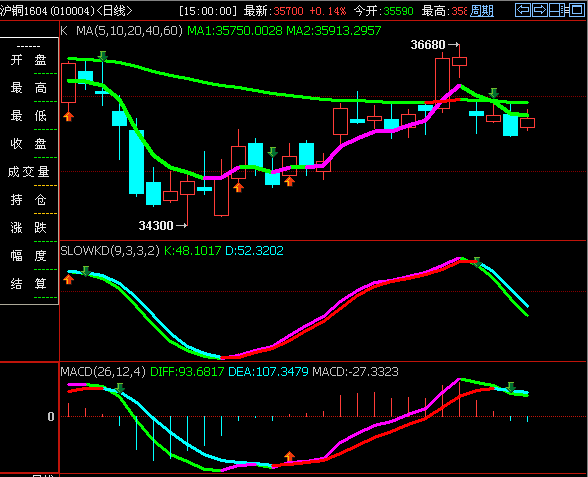This screenshot has height=477, width=588.
Task: Click the orange buy arrow under the 34300 low candle group
Action: click(x=238, y=187)
